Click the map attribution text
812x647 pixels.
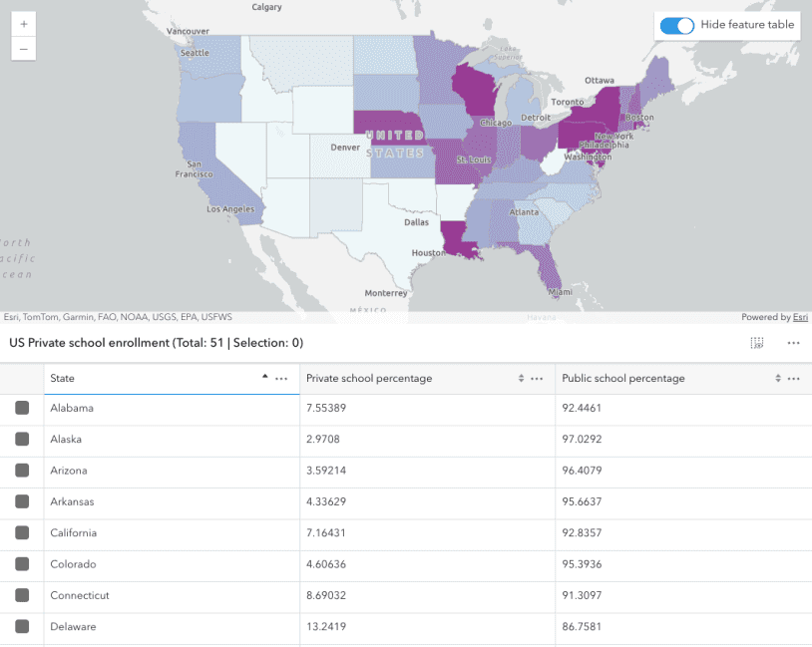tap(118, 317)
